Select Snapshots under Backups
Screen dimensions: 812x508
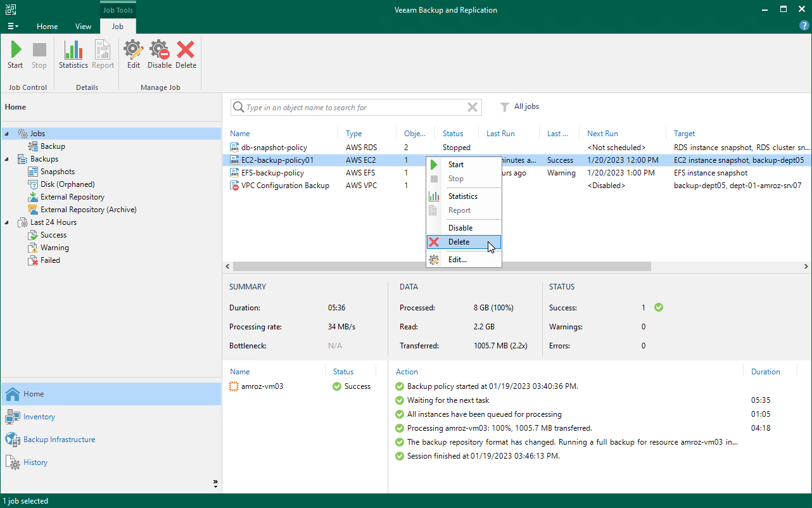[x=57, y=172]
